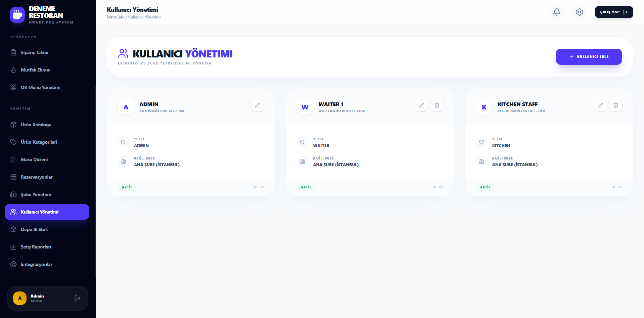Open settings gear icon in header
The width and height of the screenshot is (644, 318).
point(579,12)
